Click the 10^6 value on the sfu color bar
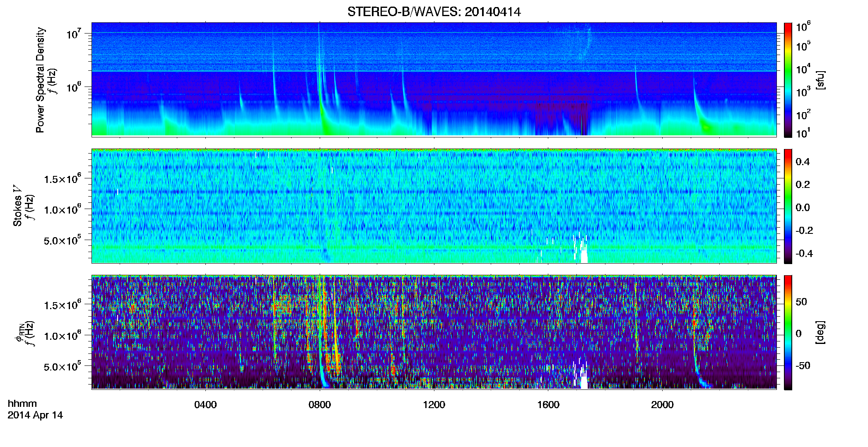 point(803,26)
